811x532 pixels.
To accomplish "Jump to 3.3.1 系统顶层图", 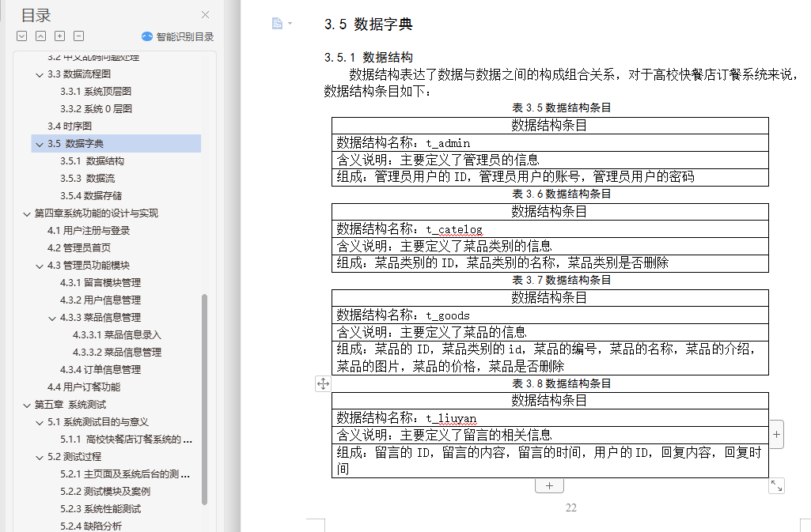I will point(96,92).
